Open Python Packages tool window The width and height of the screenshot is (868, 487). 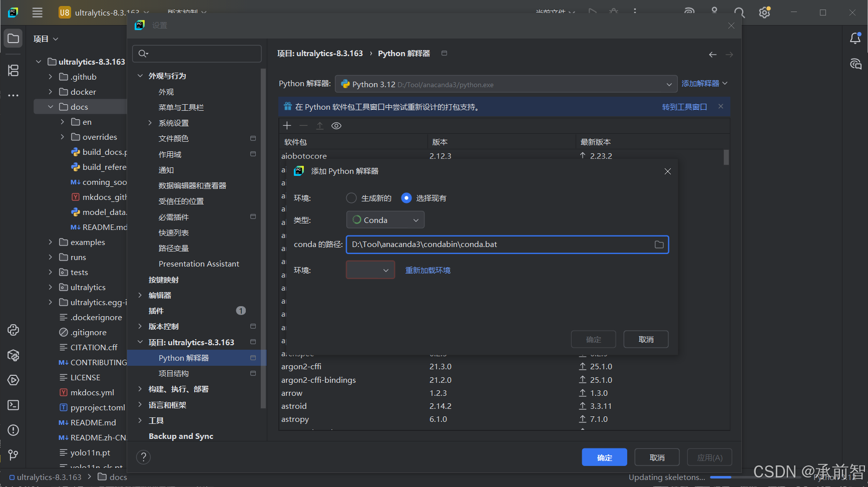(x=14, y=355)
